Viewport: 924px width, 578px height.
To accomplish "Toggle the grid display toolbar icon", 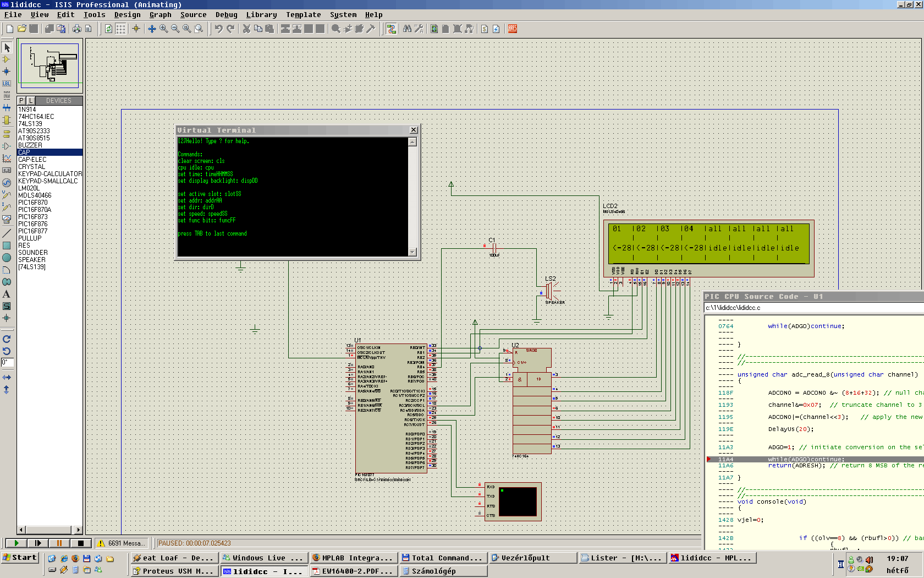I will [120, 29].
